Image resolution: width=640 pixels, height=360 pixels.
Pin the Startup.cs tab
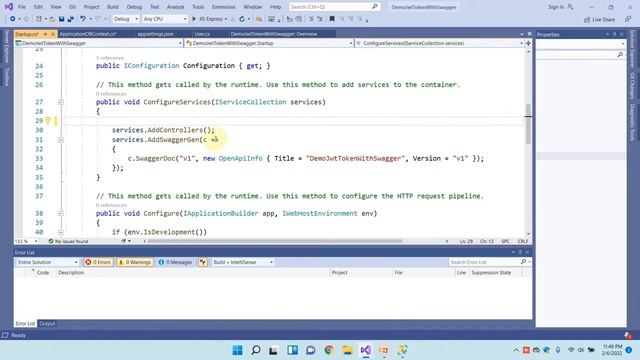pyautogui.click(x=45, y=34)
